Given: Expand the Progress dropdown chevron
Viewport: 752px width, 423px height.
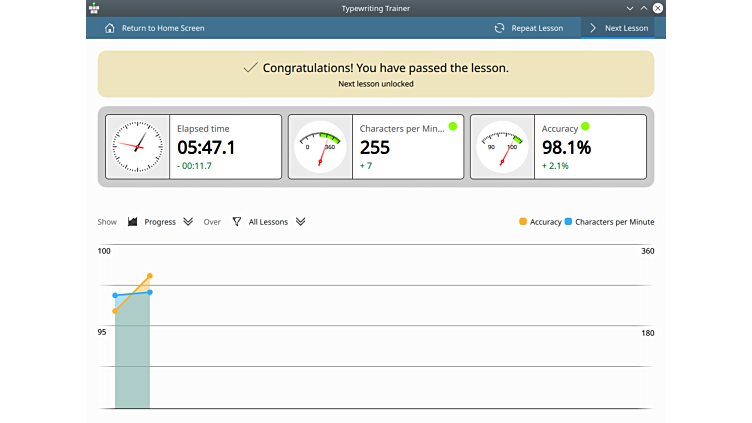Looking at the screenshot, I should click(188, 222).
